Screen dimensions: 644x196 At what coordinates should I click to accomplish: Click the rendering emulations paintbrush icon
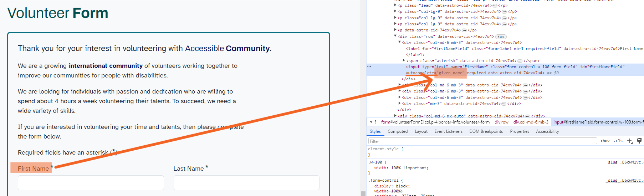pyautogui.click(x=639, y=141)
